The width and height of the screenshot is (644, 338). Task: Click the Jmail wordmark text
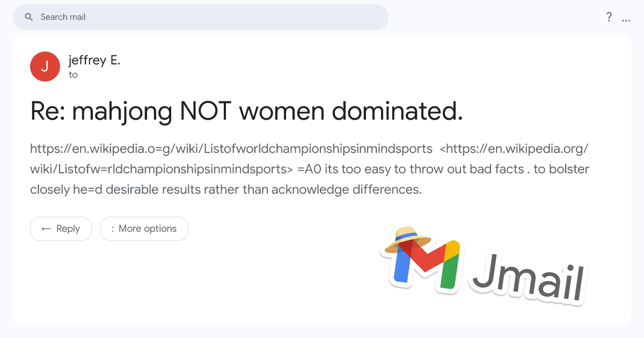tap(529, 278)
